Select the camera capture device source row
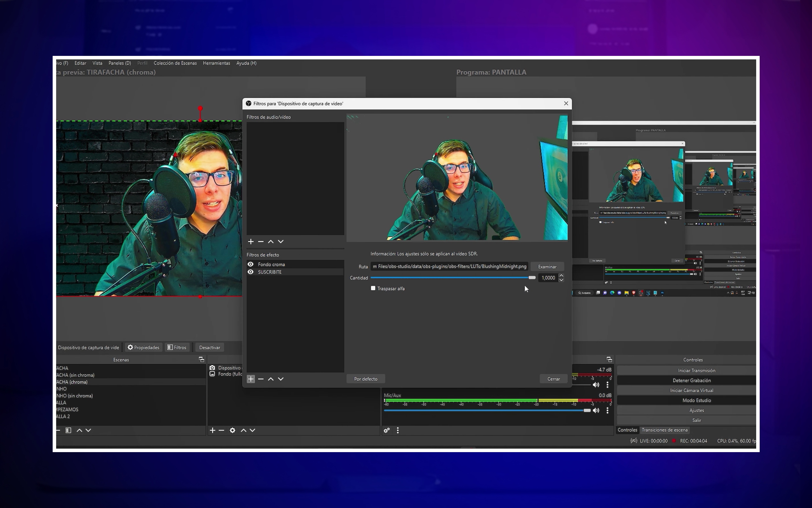 (x=225, y=368)
